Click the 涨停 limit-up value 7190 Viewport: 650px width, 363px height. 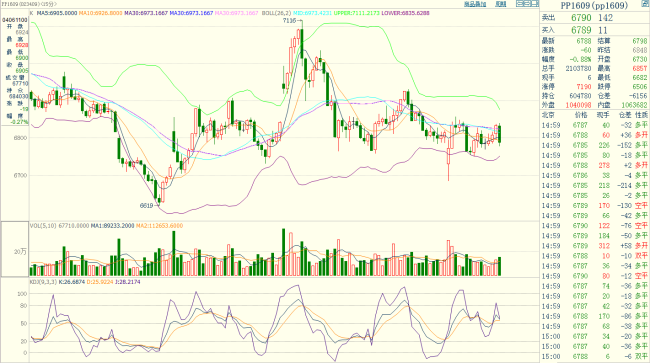584,87
